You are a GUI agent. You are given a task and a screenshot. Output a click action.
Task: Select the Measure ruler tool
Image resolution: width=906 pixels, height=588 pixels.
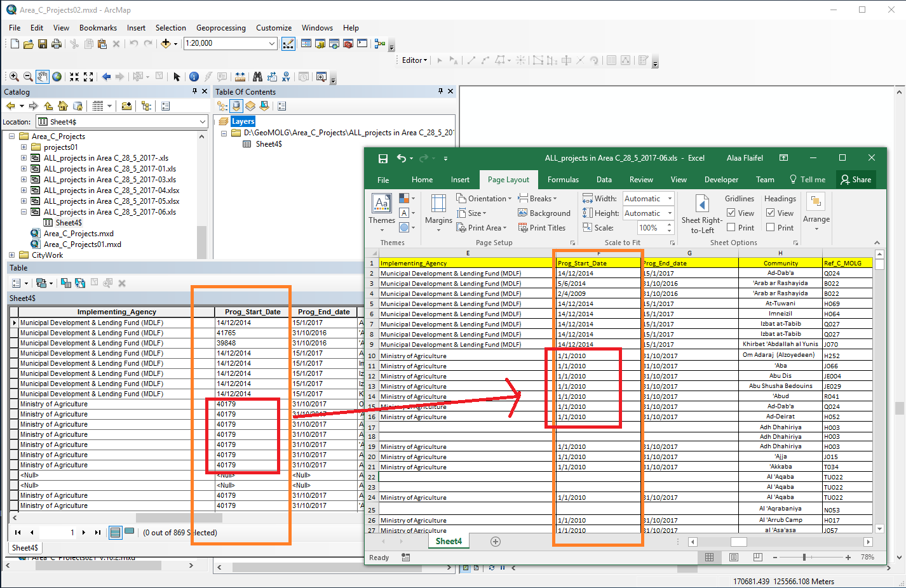pyautogui.click(x=240, y=77)
